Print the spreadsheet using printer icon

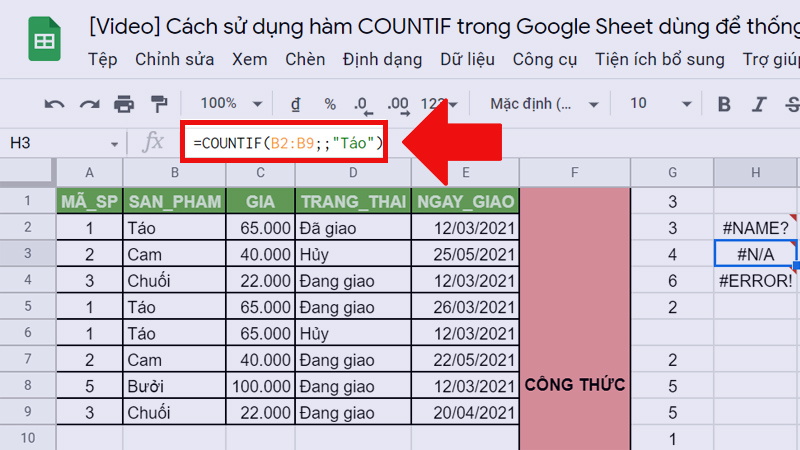[x=124, y=104]
